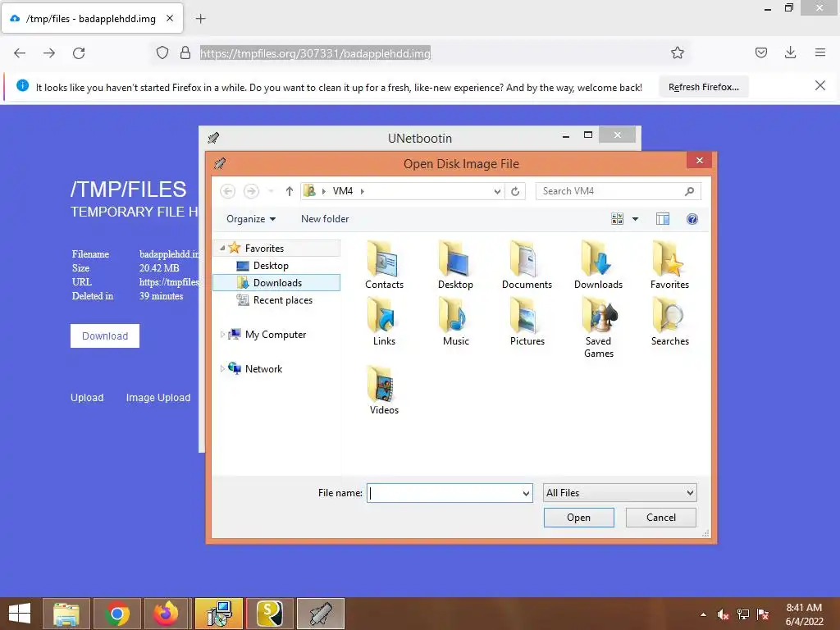This screenshot has height=630, width=840.
Task: Click the Windows Start button
Action: pyautogui.click(x=20, y=614)
